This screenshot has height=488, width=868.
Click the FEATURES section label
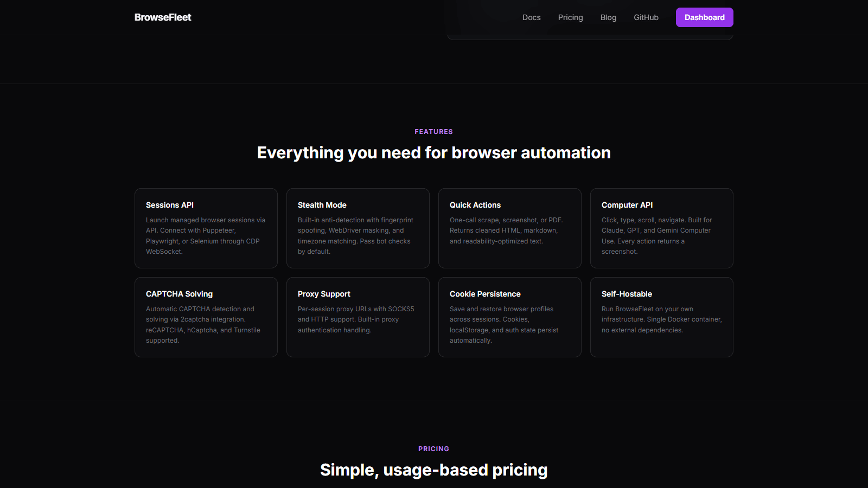pos(433,131)
